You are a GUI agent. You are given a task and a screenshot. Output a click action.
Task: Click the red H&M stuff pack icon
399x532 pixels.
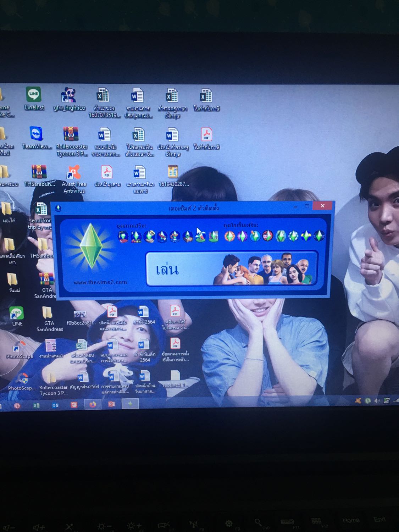[x=268, y=236]
